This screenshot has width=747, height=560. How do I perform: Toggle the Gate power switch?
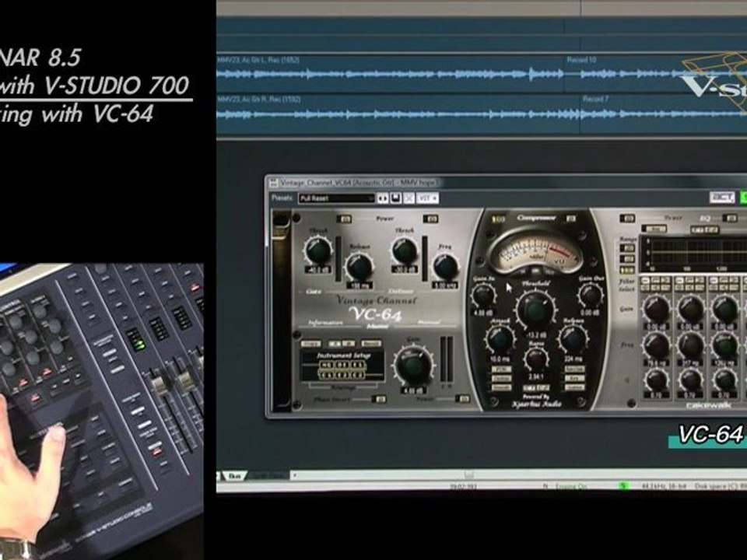344,219
